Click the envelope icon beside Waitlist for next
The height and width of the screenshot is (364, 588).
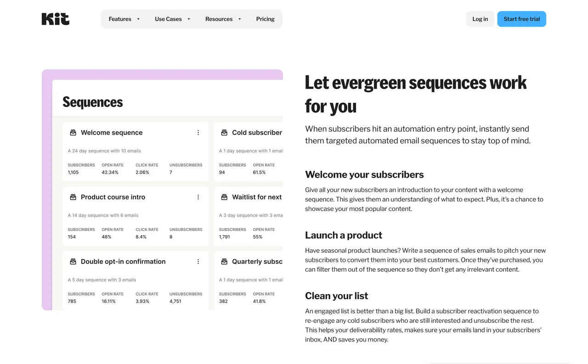224,197
